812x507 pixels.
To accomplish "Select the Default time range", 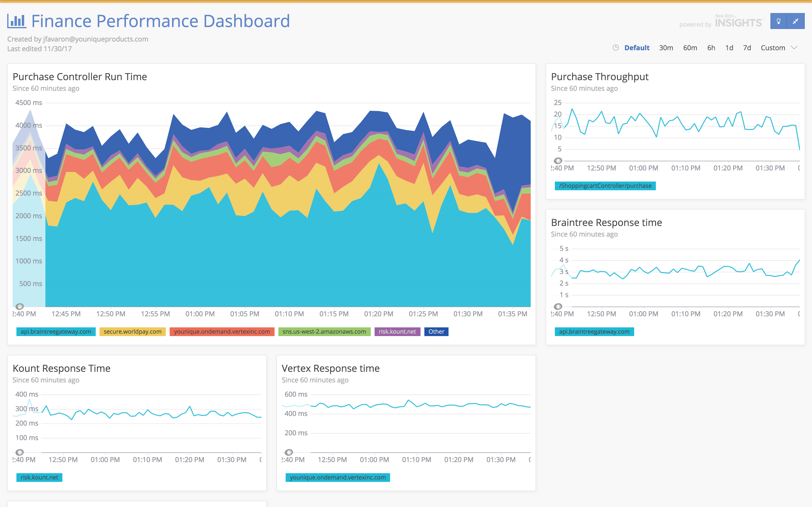I will click(x=637, y=48).
